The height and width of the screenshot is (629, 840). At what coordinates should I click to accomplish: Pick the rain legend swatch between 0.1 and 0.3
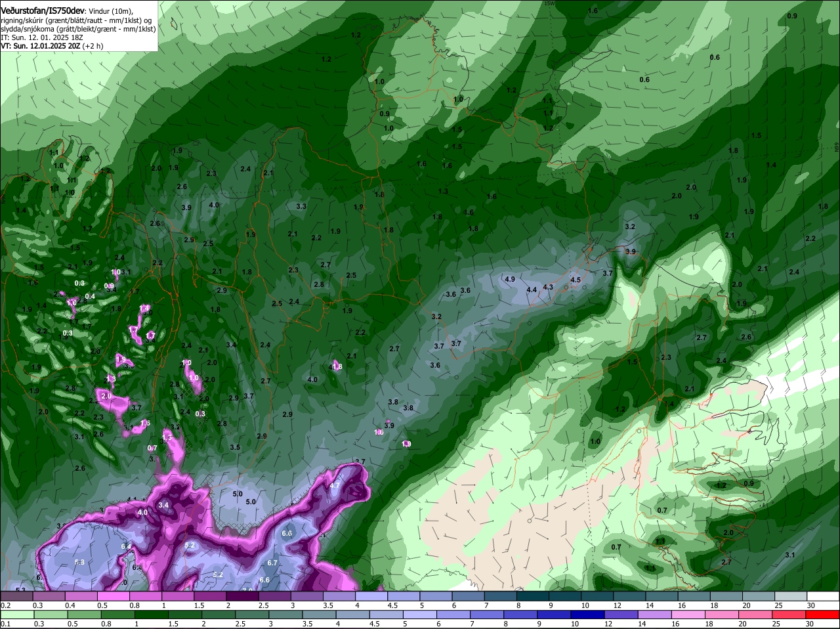(x=16, y=615)
